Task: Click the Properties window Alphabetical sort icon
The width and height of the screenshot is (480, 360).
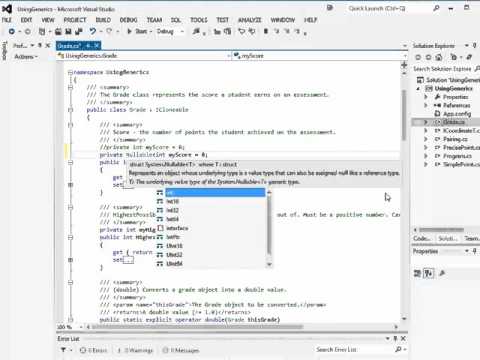Action: (429, 274)
